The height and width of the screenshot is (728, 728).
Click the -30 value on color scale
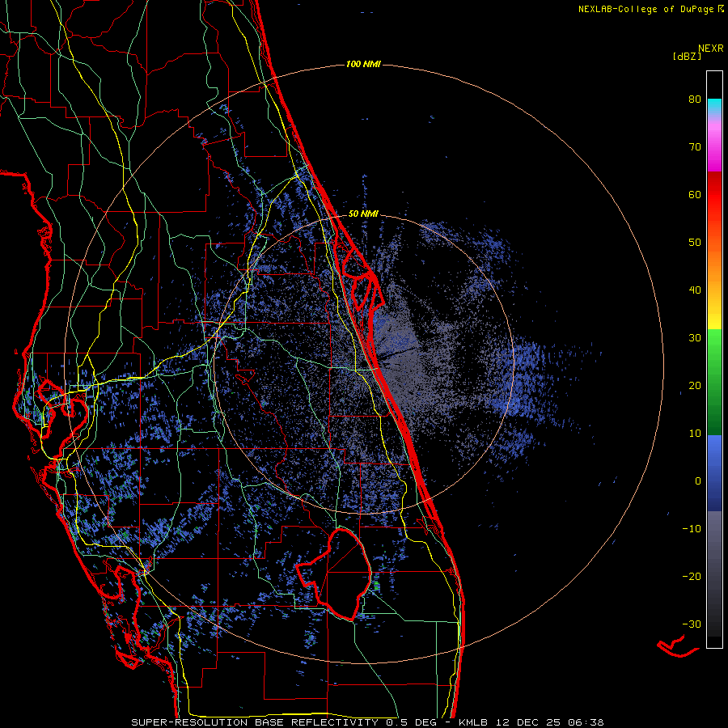[692, 624]
